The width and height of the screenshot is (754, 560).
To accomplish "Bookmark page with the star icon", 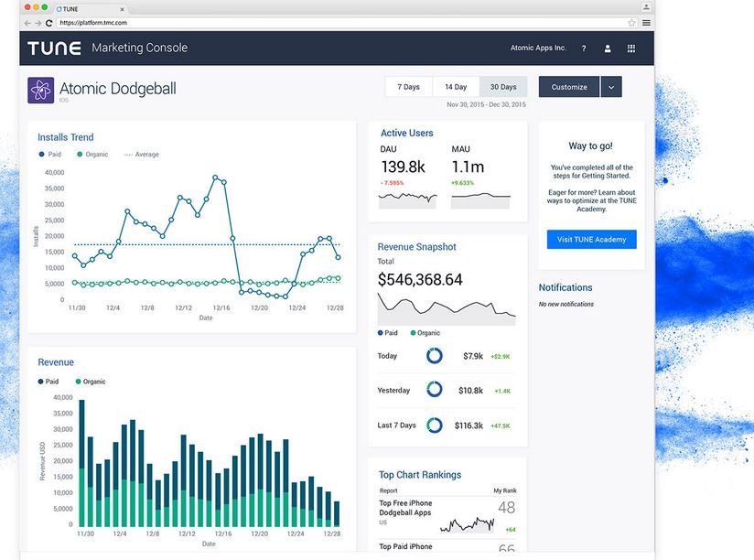I will [631, 22].
